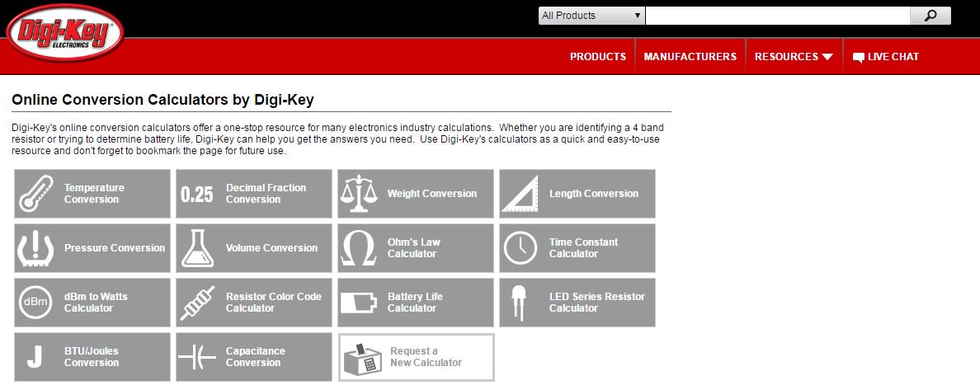Click the LED icon for Series Resistor
The width and height of the screenshot is (980, 390).
520,303
